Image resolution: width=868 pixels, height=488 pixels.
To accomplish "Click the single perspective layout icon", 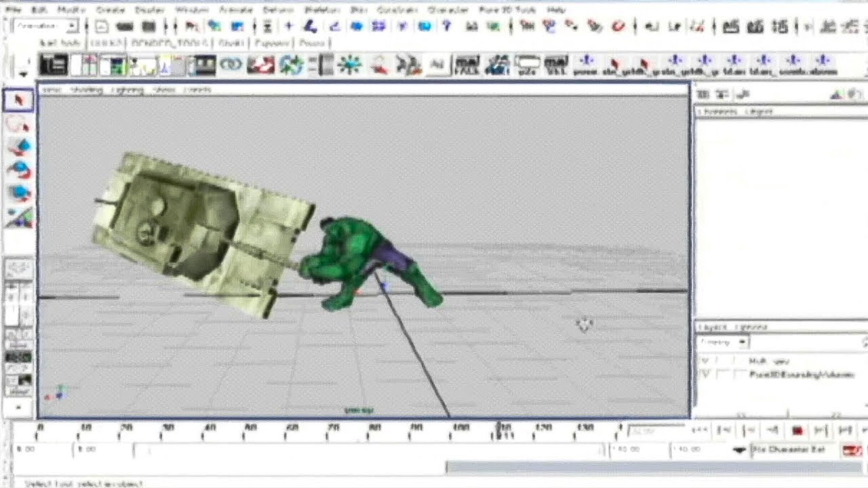I will point(18,268).
